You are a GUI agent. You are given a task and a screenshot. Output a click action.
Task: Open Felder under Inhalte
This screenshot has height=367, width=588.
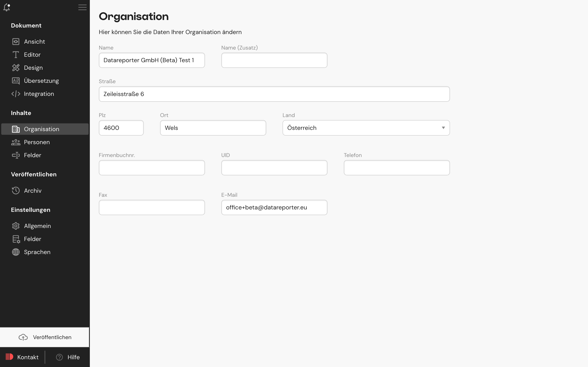[x=32, y=155]
